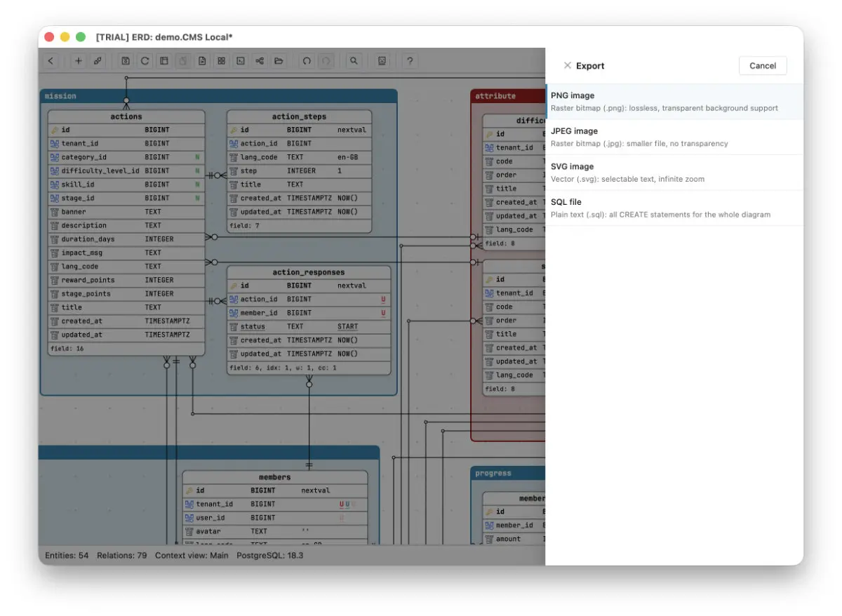Select the members table header
The width and height of the screenshot is (842, 616).
275,477
